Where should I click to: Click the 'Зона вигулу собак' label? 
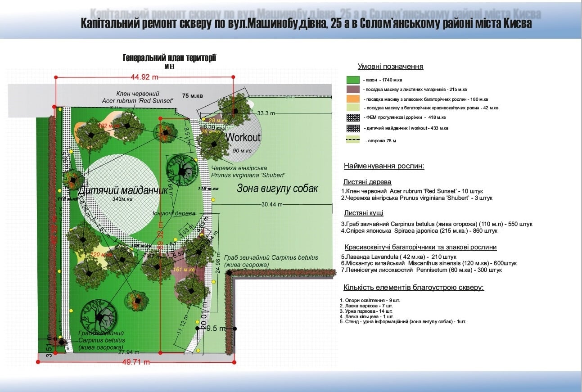click(277, 189)
